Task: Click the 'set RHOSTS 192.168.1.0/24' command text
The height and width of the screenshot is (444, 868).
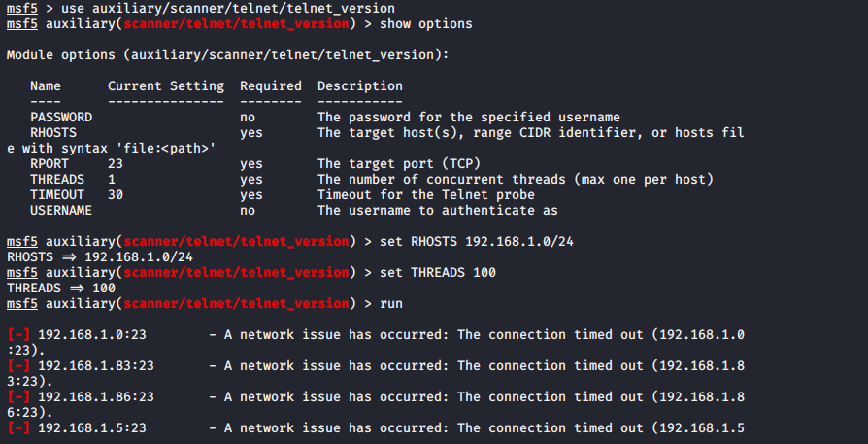Action: pyautogui.click(x=476, y=241)
